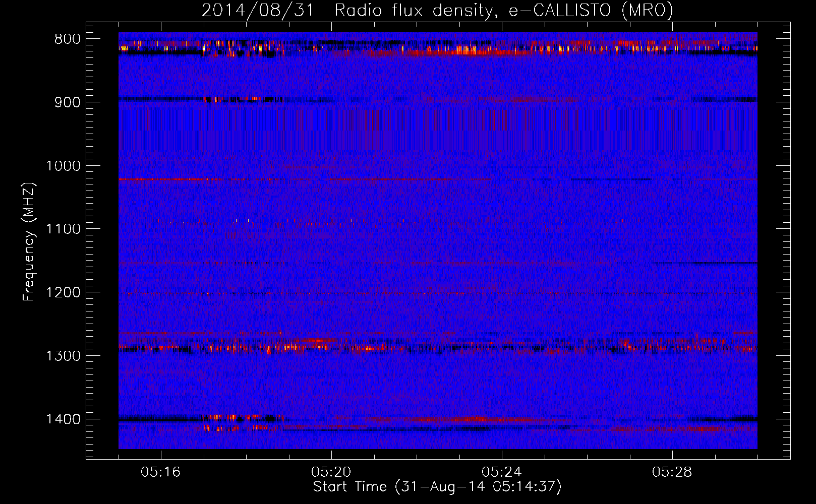Click the 1400 frequency tick label
Screen dimensions: 816x504
(63, 419)
